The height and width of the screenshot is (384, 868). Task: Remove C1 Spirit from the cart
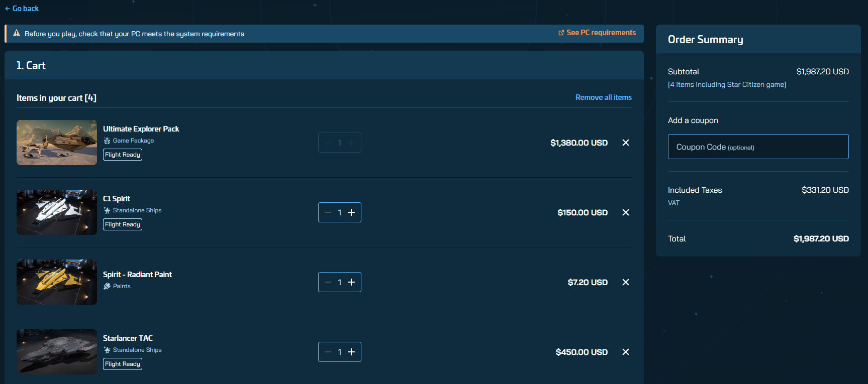(x=626, y=212)
